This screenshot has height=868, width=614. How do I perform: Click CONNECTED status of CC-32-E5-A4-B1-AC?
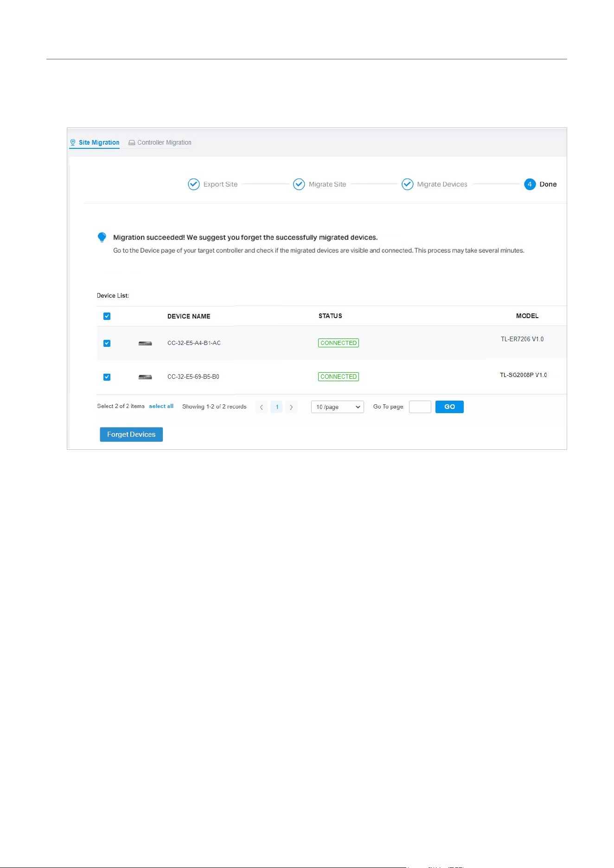339,343
